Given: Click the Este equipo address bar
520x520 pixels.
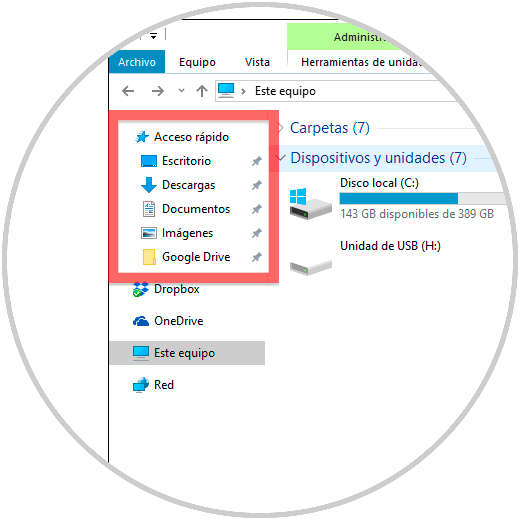Looking at the screenshot, I should (335, 91).
